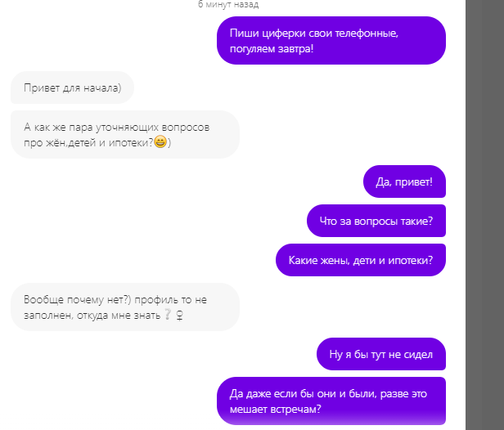Viewport: 504px width, 430px height.
Task: Select the 'Да, привет!' purple bubble
Action: pos(404,181)
